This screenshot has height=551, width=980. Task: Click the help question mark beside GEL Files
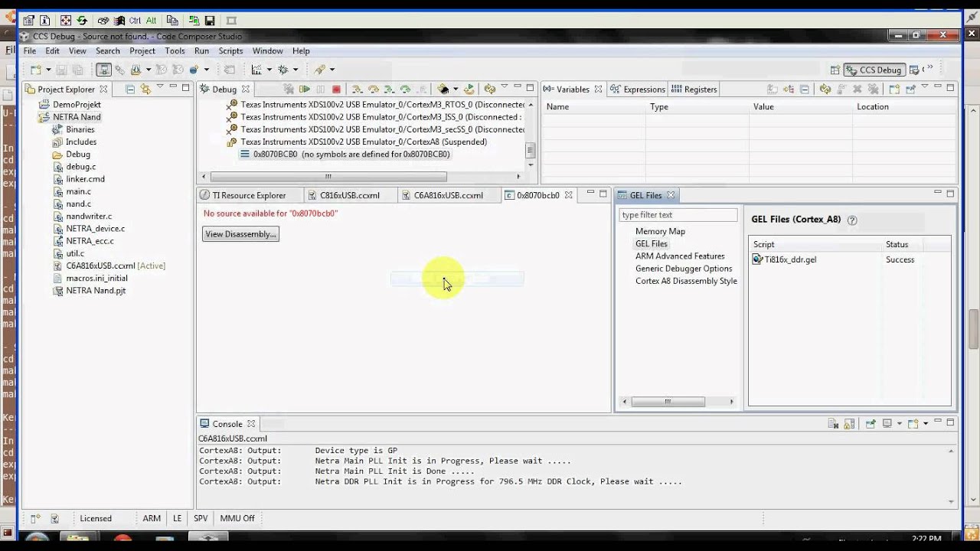tap(852, 220)
